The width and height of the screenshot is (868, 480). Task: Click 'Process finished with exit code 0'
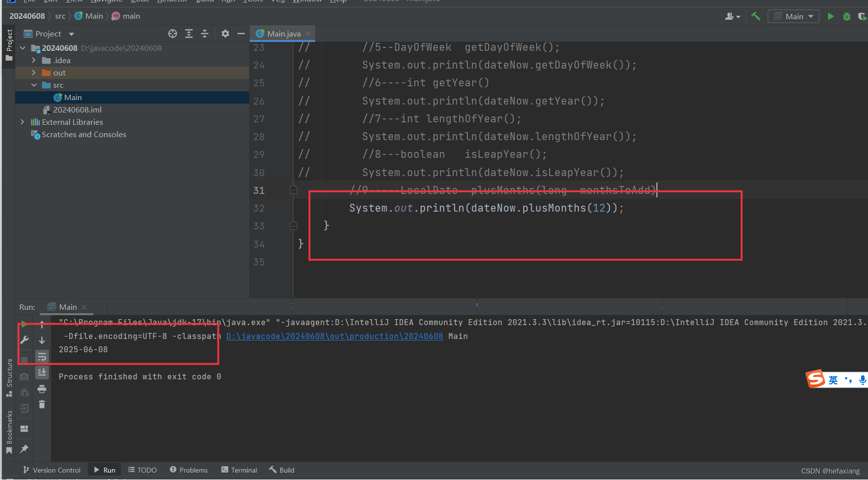click(x=140, y=376)
